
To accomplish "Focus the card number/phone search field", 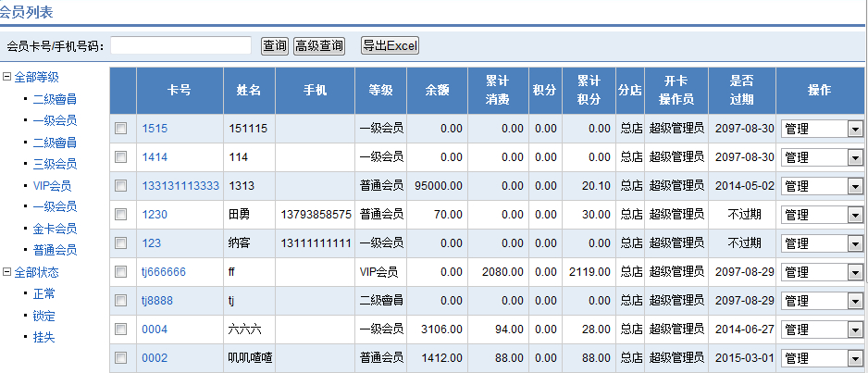I will (x=180, y=45).
